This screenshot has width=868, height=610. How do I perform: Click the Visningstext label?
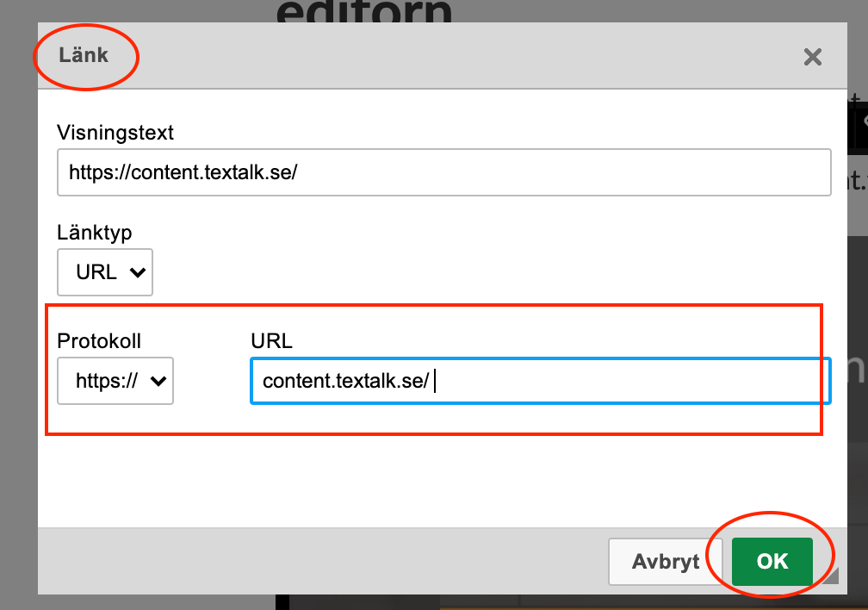click(115, 133)
